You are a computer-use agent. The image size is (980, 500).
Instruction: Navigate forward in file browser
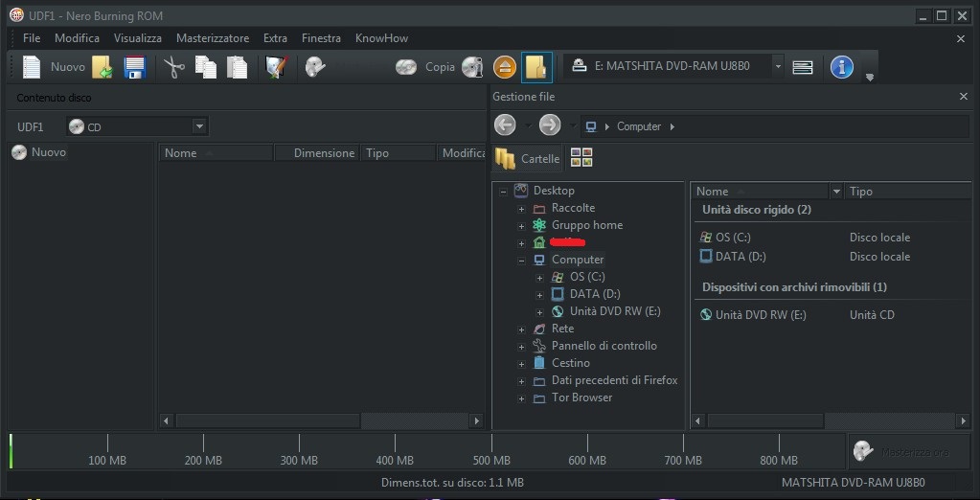click(x=550, y=125)
